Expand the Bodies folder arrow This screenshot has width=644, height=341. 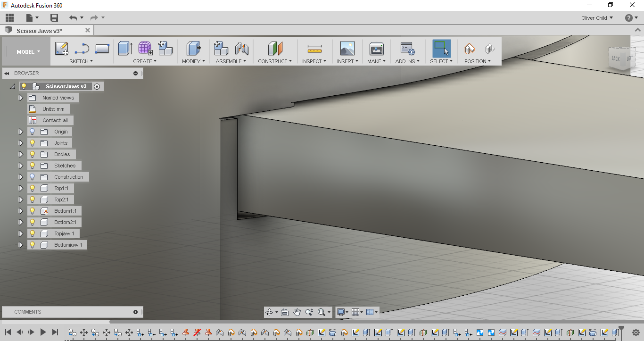[x=21, y=154]
